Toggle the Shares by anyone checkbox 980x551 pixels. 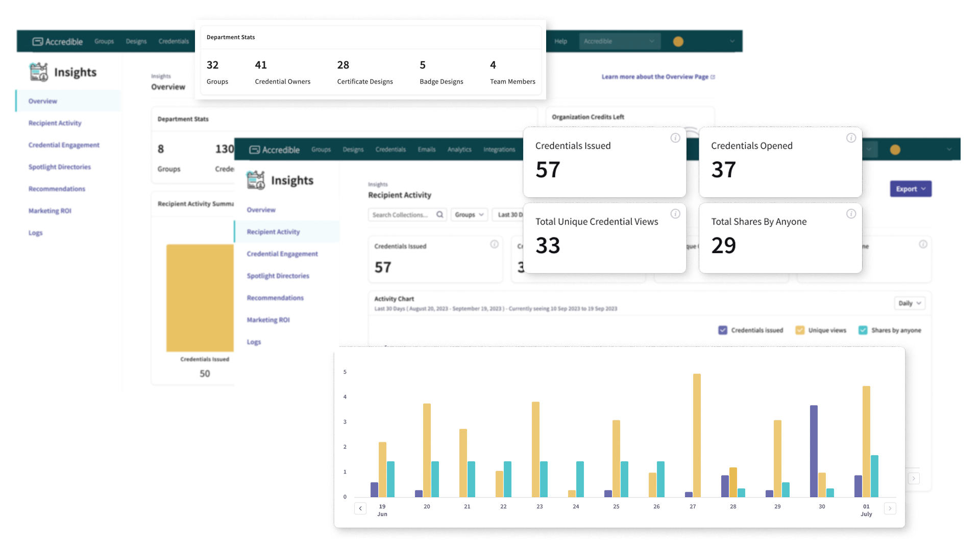[x=863, y=330]
